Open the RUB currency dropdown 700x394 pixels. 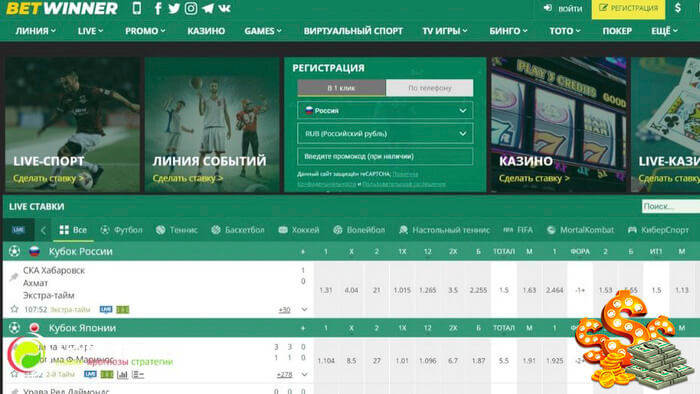tap(385, 133)
